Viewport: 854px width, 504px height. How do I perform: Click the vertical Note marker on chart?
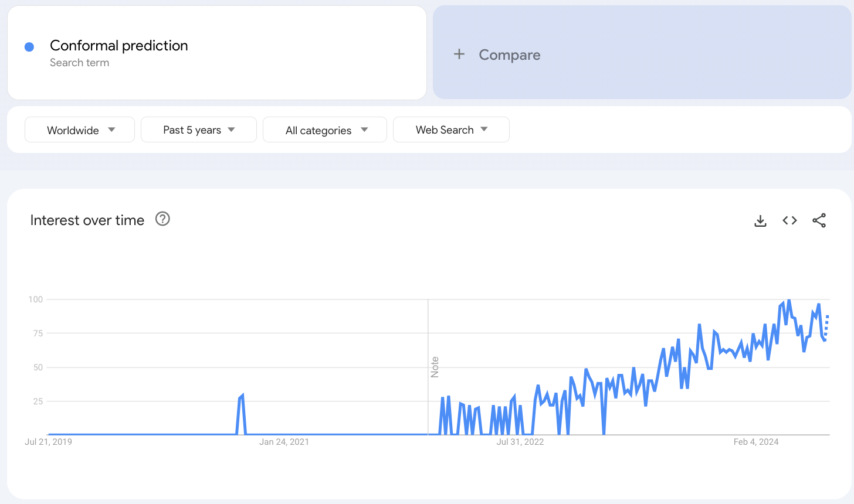tap(435, 367)
